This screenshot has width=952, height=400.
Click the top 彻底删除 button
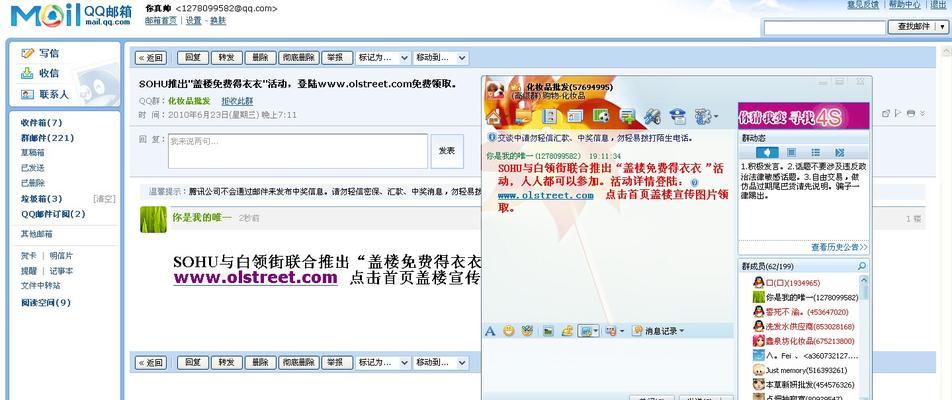tap(299, 58)
